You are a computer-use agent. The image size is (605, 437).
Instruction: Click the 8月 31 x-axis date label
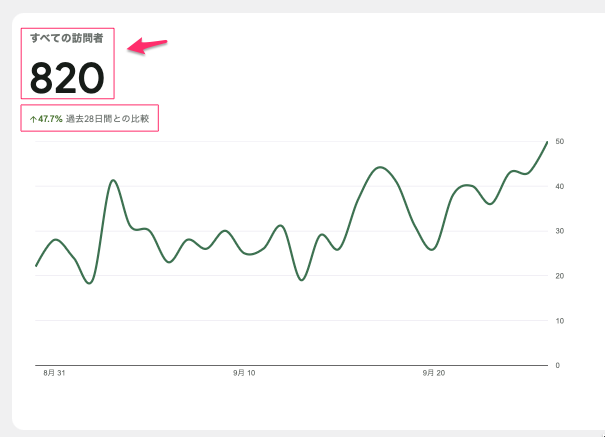click(54, 372)
